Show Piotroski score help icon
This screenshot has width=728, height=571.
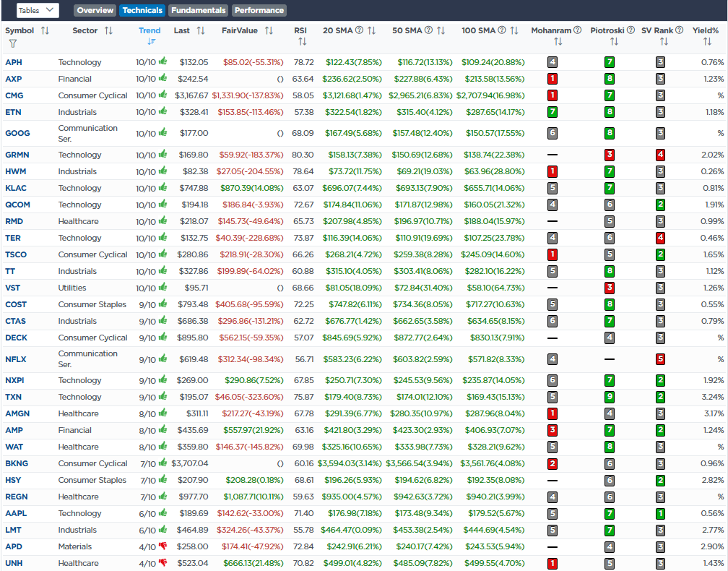[x=630, y=30]
